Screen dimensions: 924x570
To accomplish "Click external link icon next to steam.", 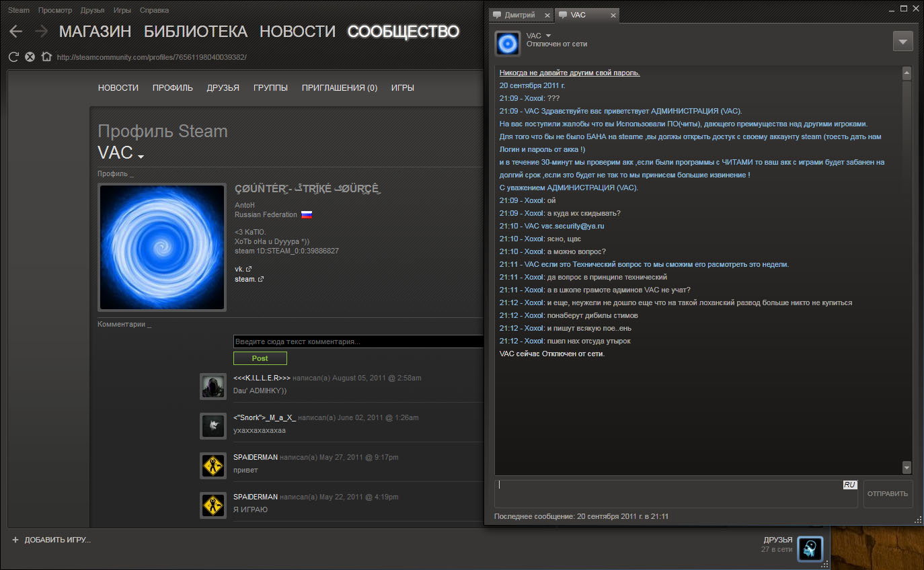I will 260,279.
